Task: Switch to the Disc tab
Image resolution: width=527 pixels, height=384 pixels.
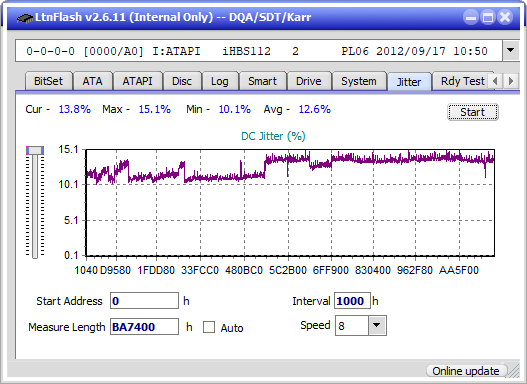Action: [182, 81]
